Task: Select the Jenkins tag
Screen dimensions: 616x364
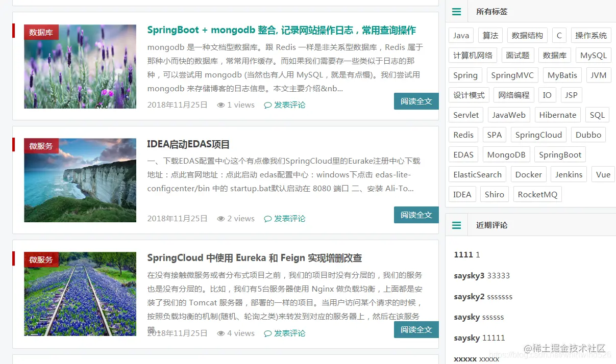Action: (x=569, y=174)
